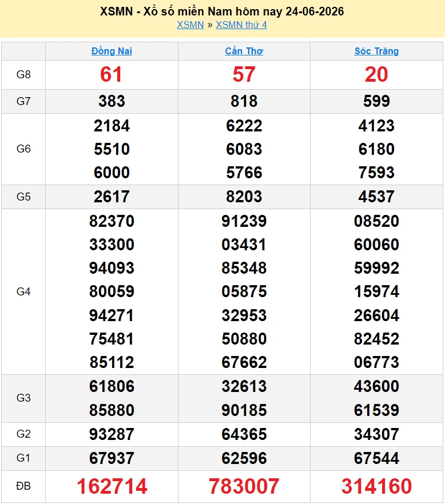Click special prize 162714
The width and height of the screenshot is (445, 504).
click(112, 486)
